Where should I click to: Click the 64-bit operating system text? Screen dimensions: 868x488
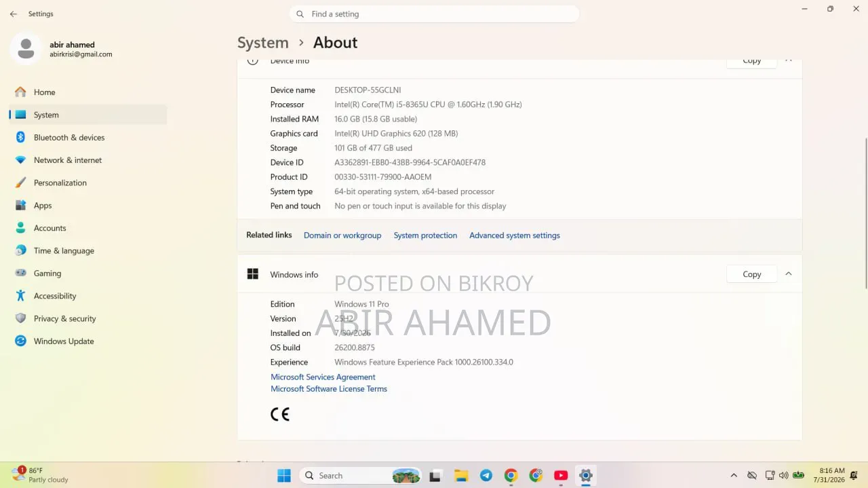coord(414,191)
